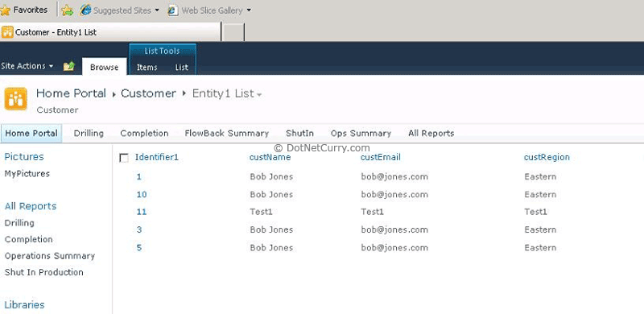Open ShutIn in top navigation

pyautogui.click(x=299, y=134)
